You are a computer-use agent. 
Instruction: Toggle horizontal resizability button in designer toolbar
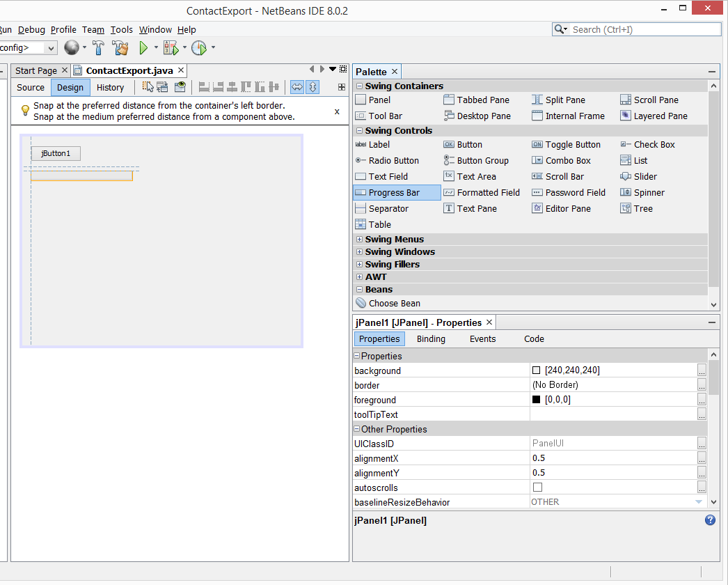click(296, 87)
